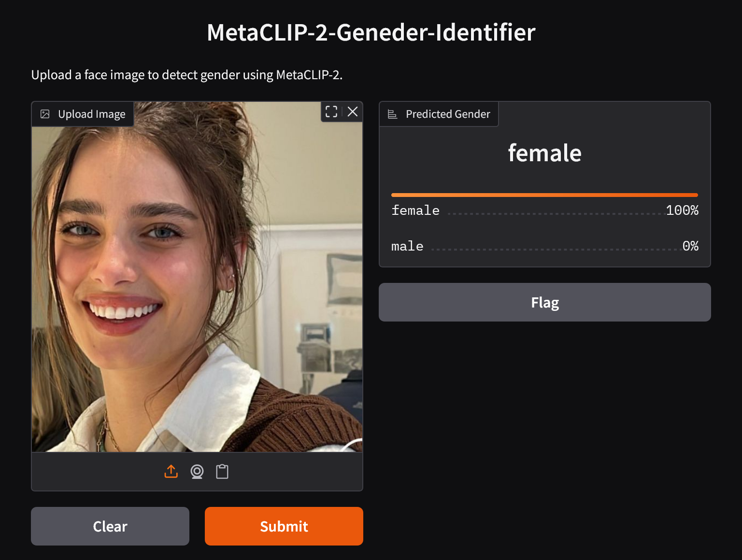Choose the paste from clipboard icon

222,472
